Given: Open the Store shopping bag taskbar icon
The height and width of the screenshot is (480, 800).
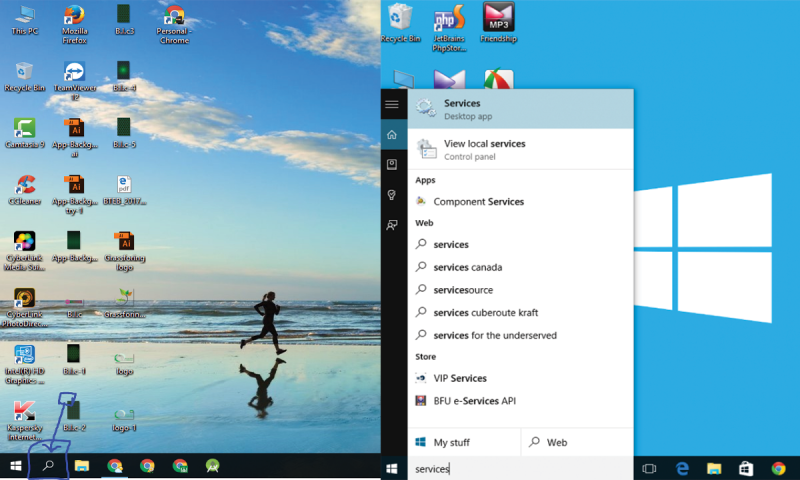Looking at the screenshot, I should click(x=746, y=468).
